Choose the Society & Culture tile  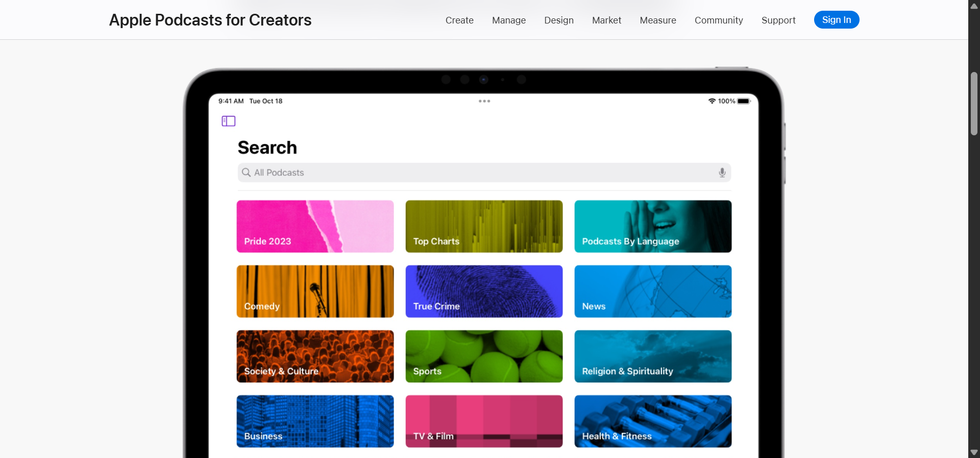tap(315, 356)
